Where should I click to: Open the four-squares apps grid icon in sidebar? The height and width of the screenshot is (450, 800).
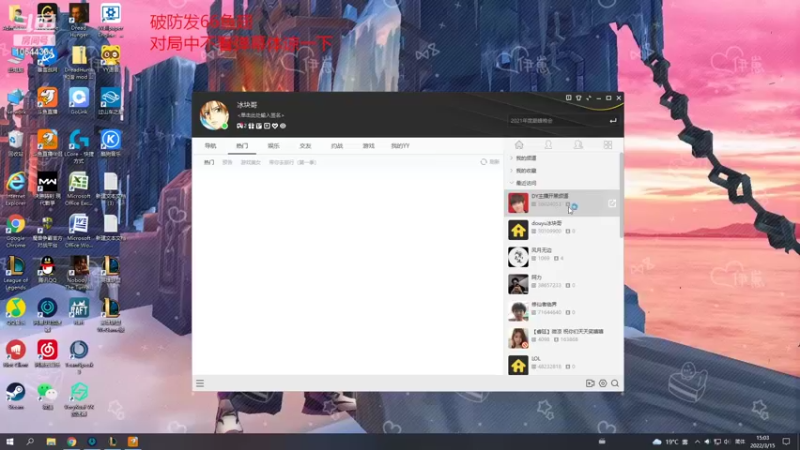pyautogui.click(x=608, y=145)
